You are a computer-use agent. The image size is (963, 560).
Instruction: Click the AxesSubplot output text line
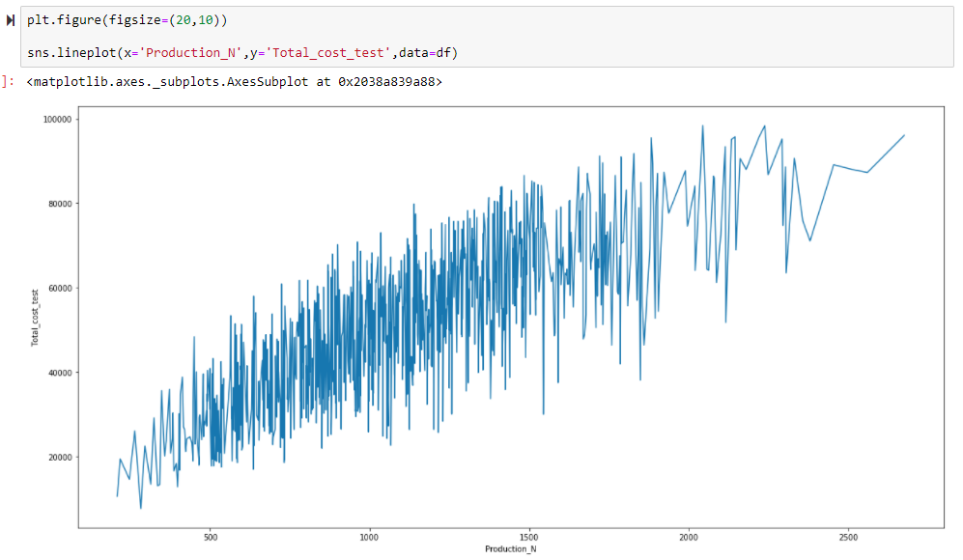235,83
